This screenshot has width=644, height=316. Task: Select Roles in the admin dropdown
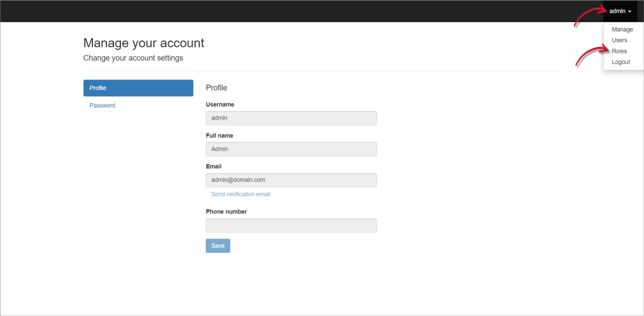pyautogui.click(x=619, y=51)
